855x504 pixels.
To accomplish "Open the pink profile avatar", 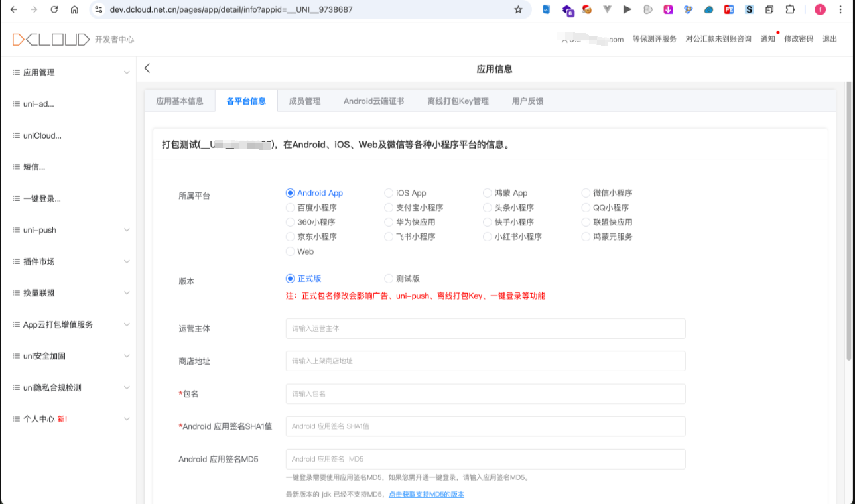I will point(821,9).
